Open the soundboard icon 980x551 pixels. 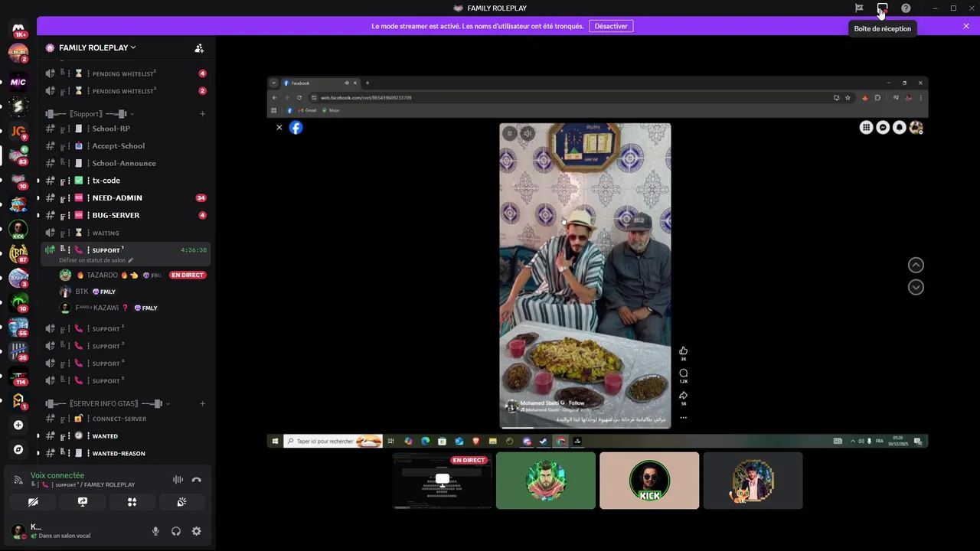181,502
